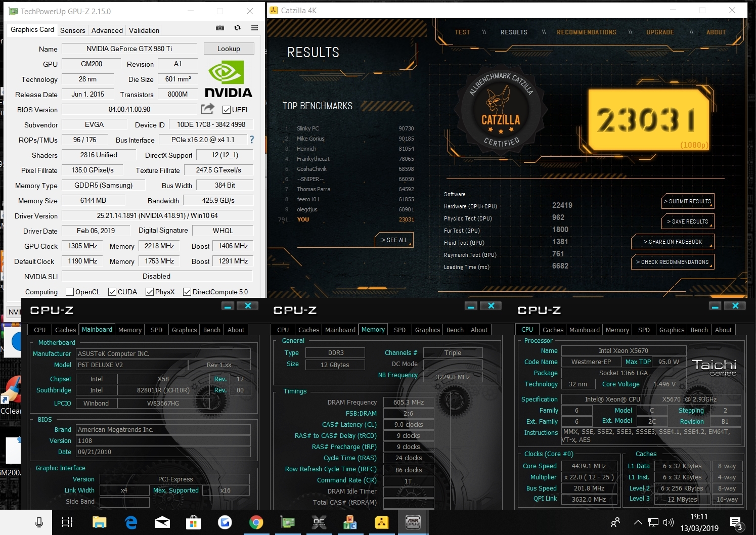The width and height of the screenshot is (756, 535).
Task: Click the Core Speed '4439.1 MHz' value
Action: (x=589, y=466)
